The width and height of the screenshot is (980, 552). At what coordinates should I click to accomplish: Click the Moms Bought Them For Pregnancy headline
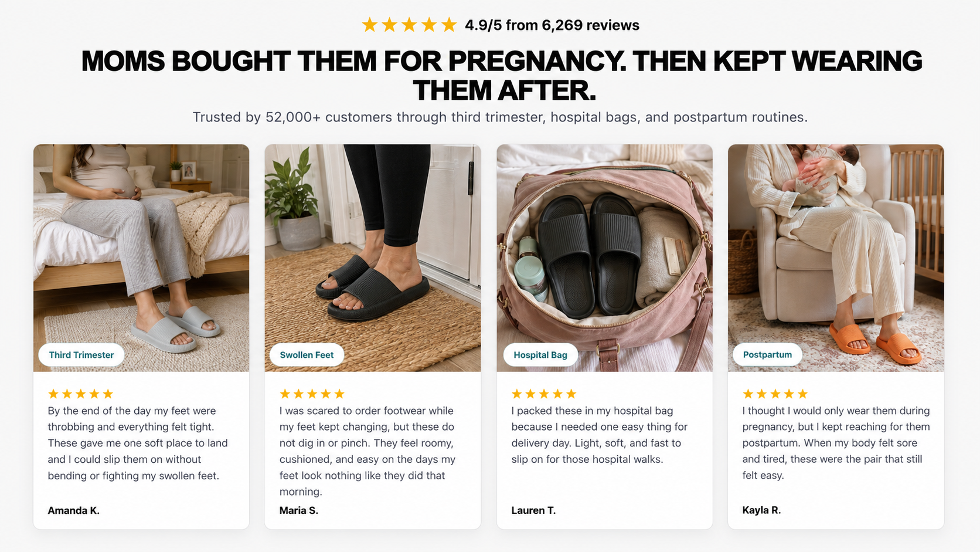tap(502, 76)
